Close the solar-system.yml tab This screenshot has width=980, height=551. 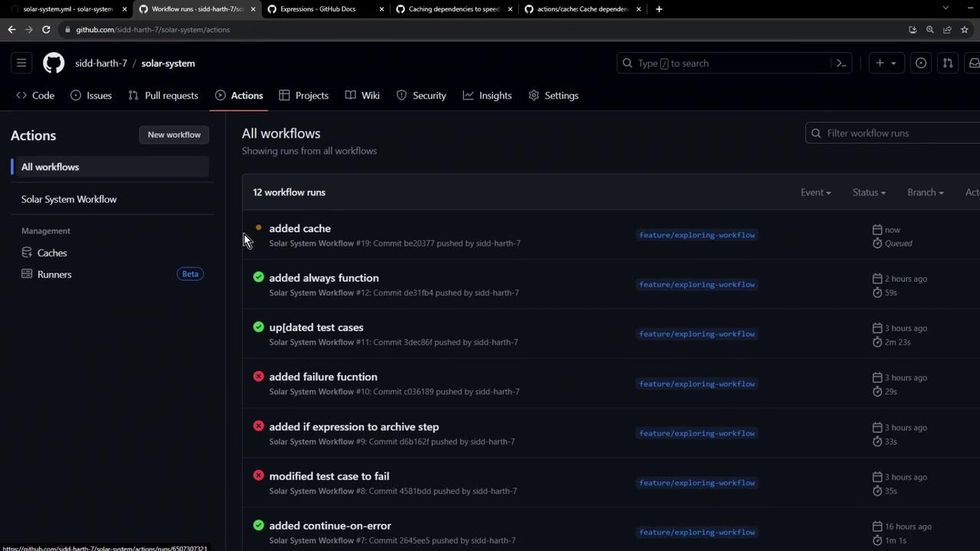[125, 9]
